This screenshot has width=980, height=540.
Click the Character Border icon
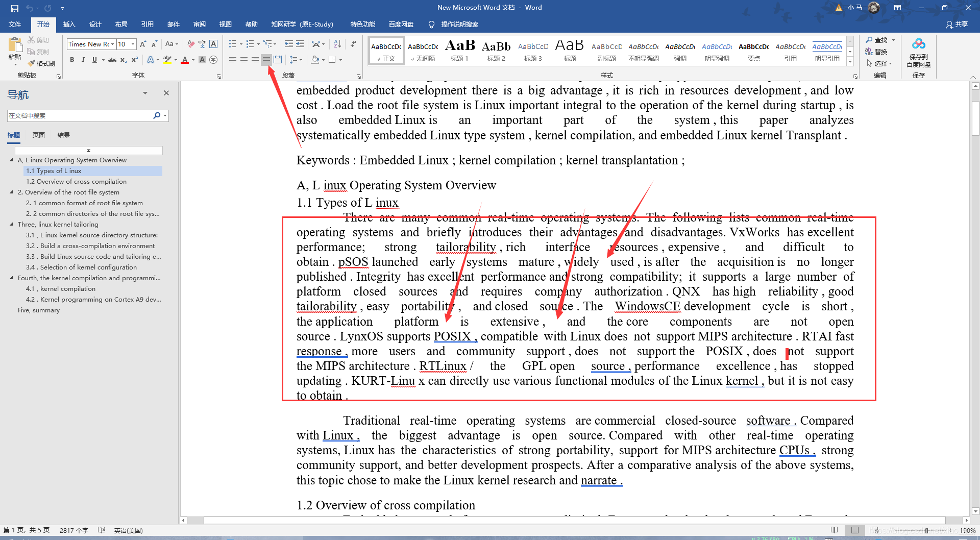point(213,44)
